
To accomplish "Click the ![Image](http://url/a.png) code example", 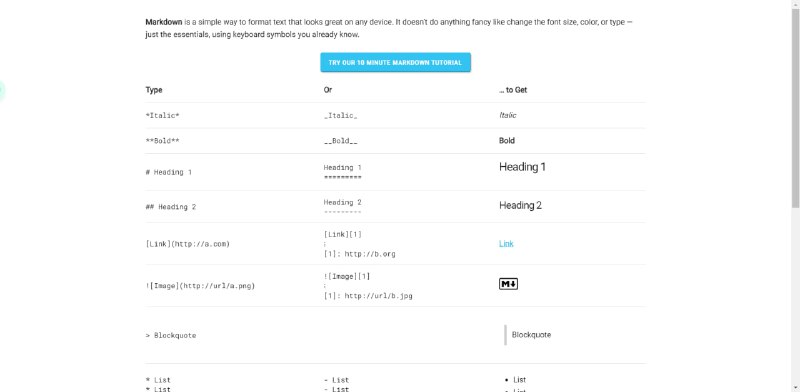I will pyautogui.click(x=200, y=286).
